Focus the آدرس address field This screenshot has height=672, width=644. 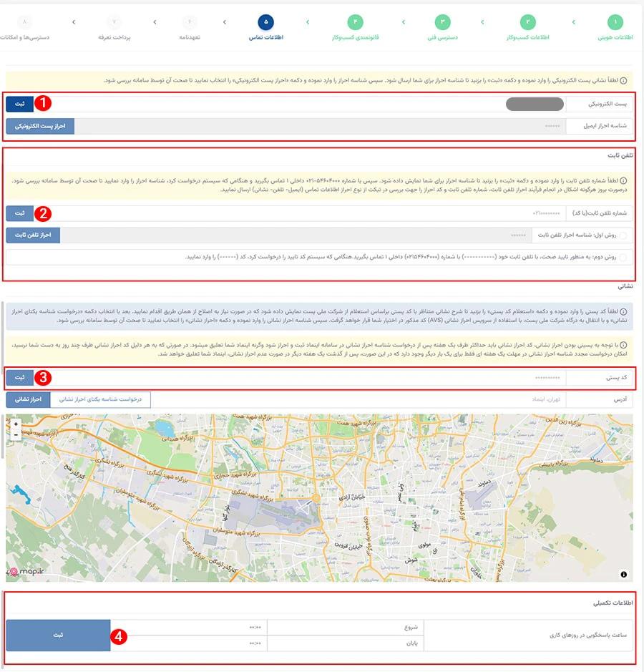(358, 399)
